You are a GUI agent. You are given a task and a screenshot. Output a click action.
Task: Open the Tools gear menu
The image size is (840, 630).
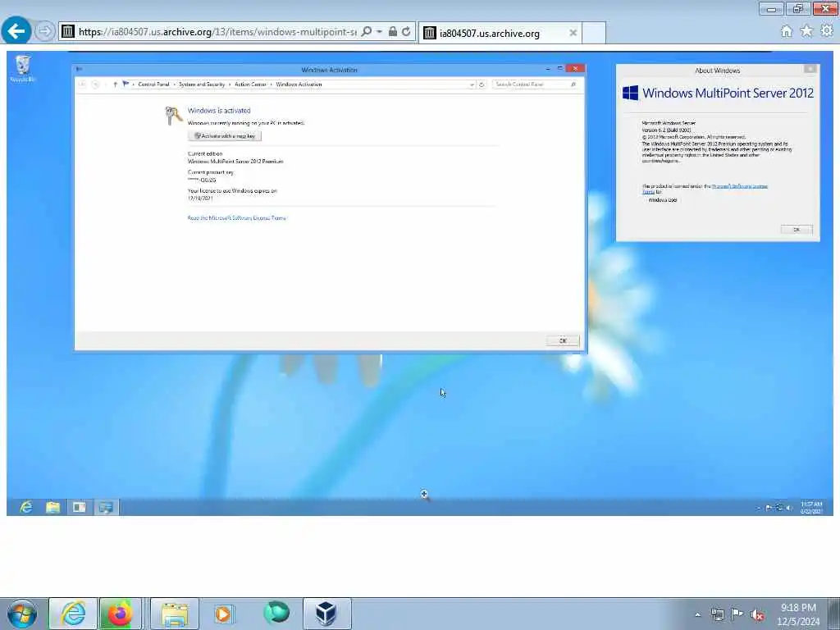(827, 31)
